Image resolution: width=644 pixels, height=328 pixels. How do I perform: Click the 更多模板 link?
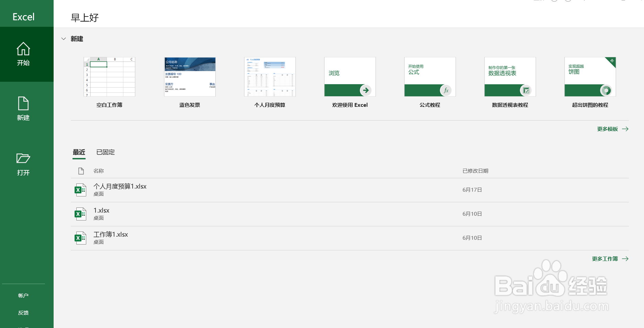pos(608,129)
